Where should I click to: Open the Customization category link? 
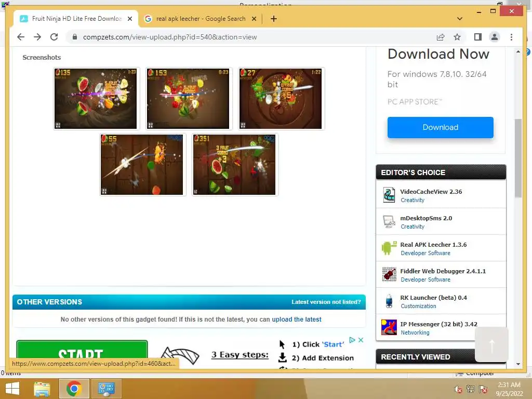coord(418,306)
